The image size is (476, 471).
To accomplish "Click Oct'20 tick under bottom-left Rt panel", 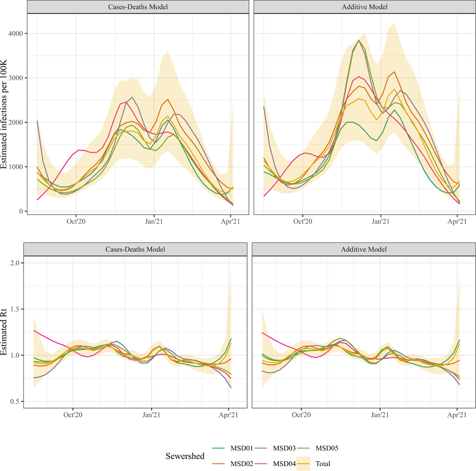I will click(x=73, y=415).
